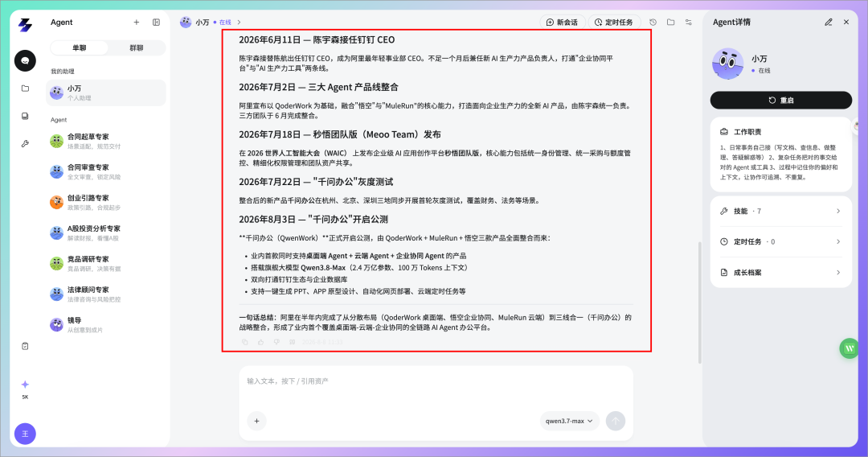Open the knowledge book icon in left rail
868x457 pixels.
tap(25, 117)
